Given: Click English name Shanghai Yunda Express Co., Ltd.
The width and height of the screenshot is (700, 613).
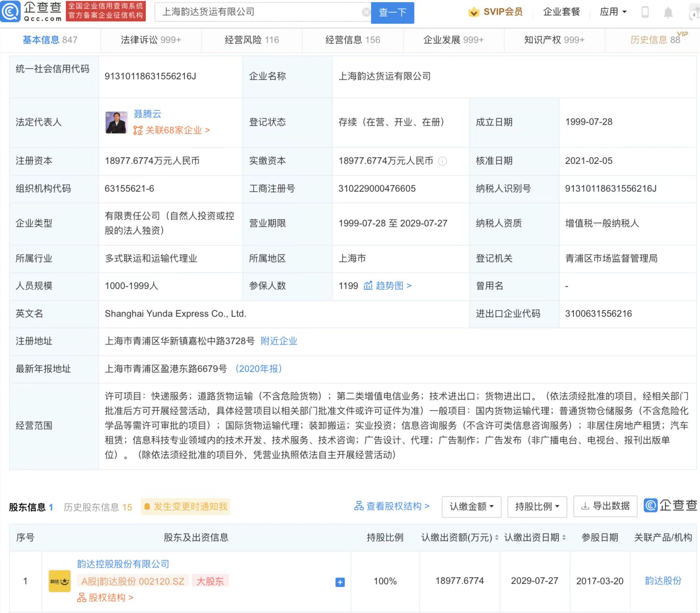Looking at the screenshot, I should 175,313.
